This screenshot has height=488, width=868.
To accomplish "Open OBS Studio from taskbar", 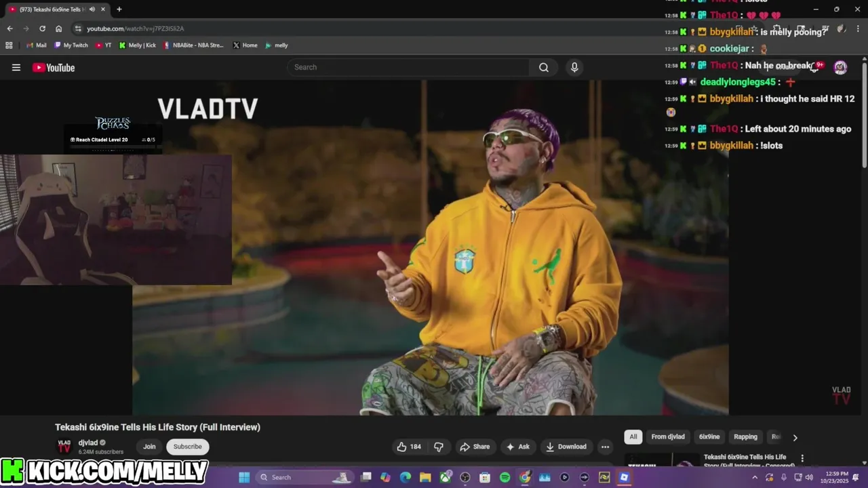I will (x=465, y=477).
